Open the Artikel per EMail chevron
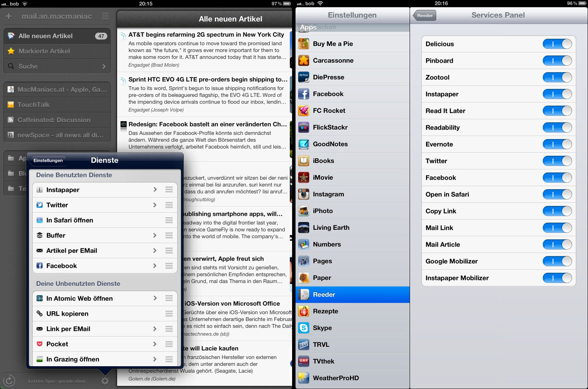The width and height of the screenshot is (588, 389). [155, 251]
